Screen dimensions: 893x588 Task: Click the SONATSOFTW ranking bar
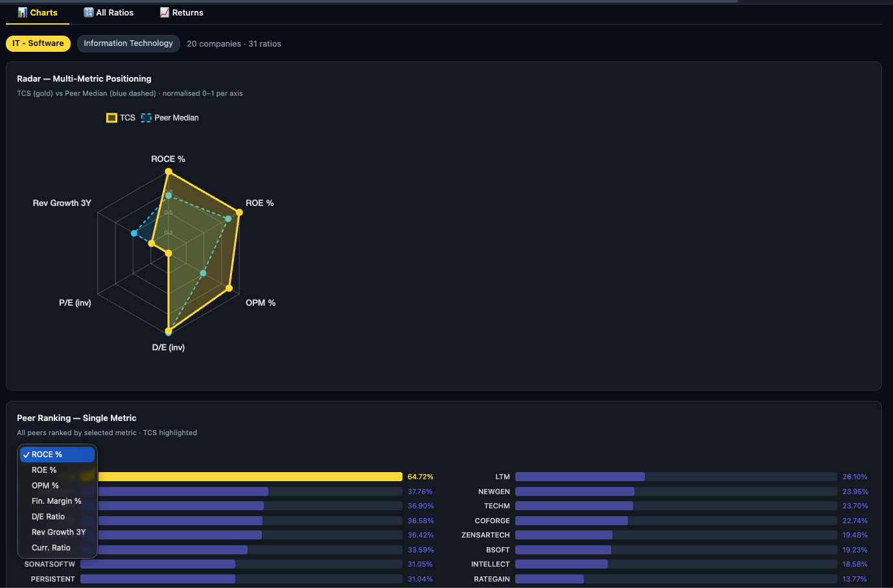pos(157,564)
